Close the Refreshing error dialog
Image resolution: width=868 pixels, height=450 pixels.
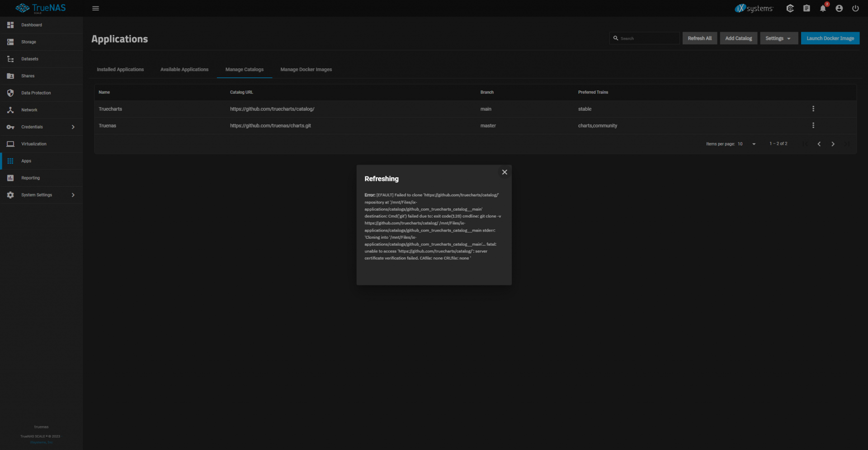point(505,172)
